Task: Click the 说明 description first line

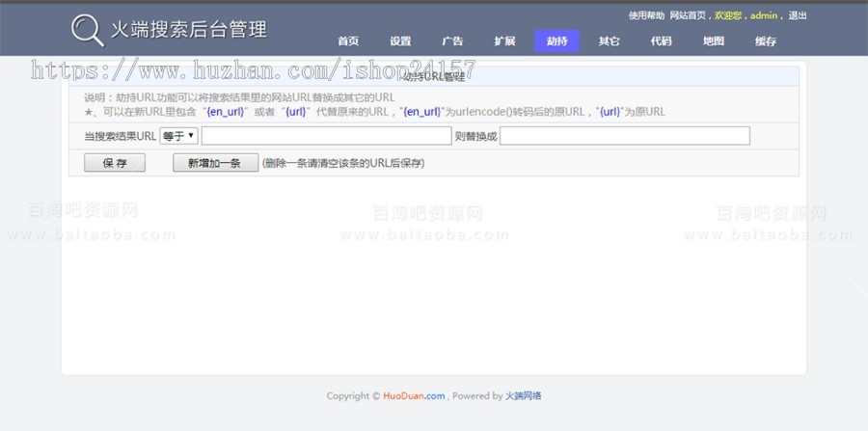Action: pos(240,98)
